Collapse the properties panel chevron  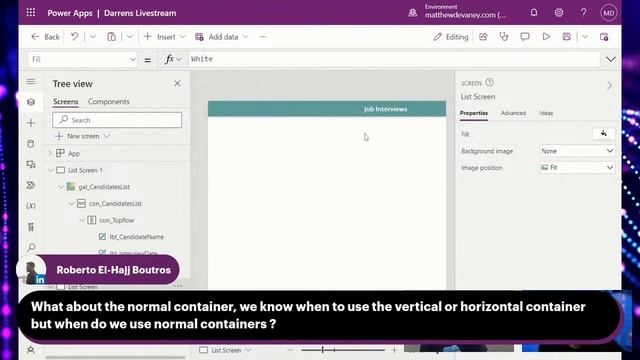click(x=609, y=86)
